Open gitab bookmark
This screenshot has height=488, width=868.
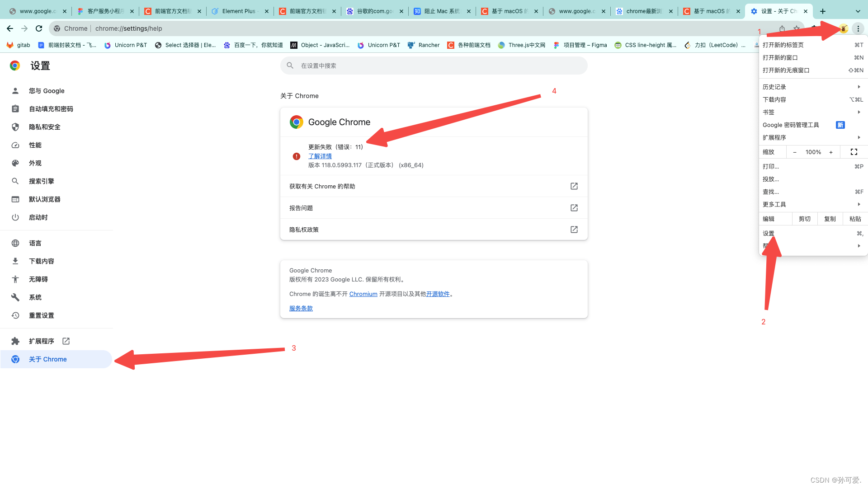19,45
